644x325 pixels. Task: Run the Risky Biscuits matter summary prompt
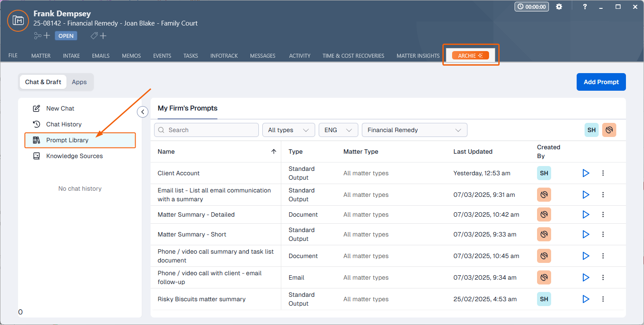(585, 299)
